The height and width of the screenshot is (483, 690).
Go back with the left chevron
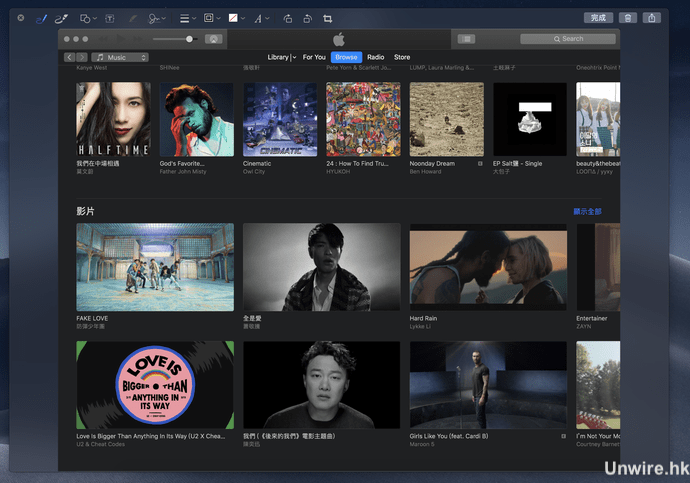pos(70,57)
